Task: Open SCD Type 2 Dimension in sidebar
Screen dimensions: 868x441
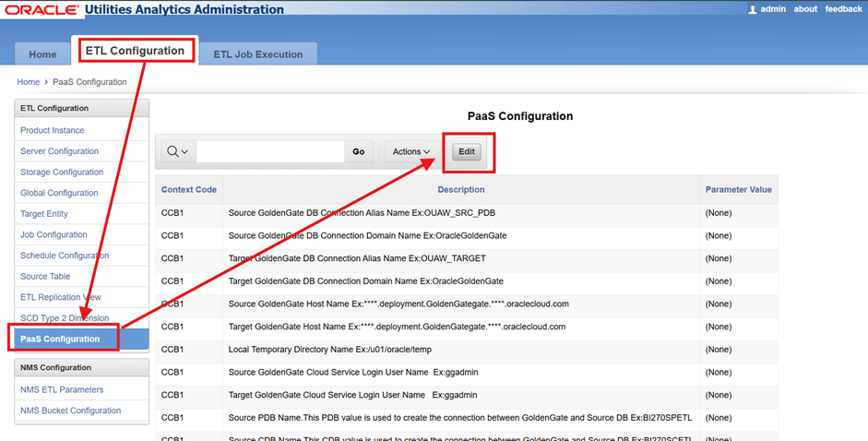Action: 65,318
